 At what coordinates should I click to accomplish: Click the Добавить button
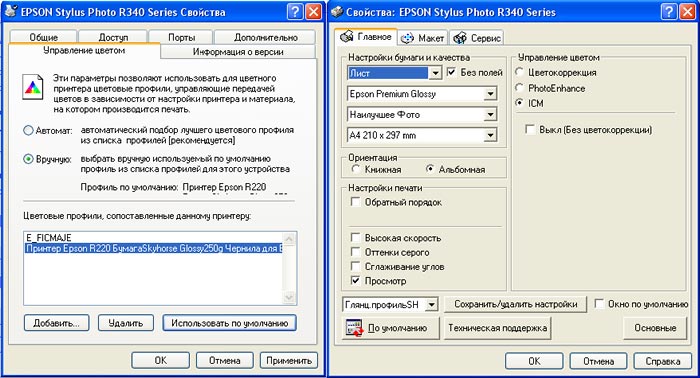tap(56, 323)
